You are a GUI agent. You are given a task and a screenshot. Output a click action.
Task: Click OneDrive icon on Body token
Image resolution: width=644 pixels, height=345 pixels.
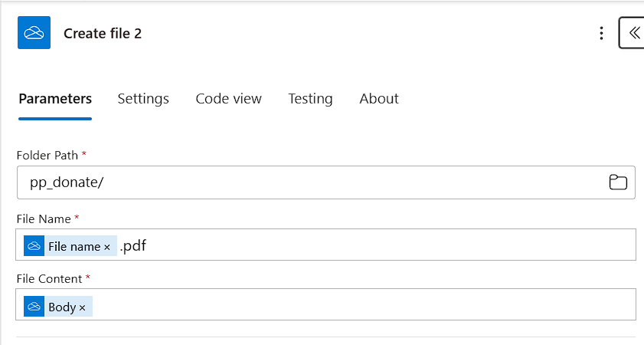[x=34, y=307]
